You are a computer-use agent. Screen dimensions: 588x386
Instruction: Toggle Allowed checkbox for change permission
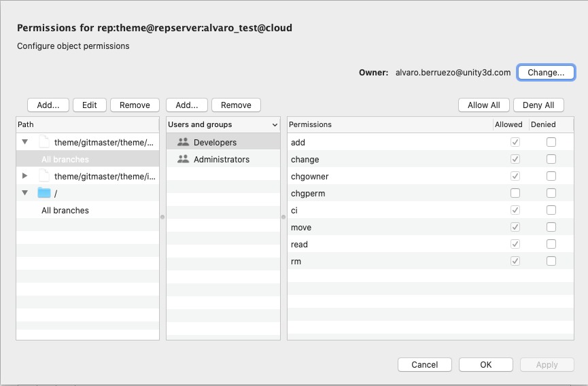(515, 159)
